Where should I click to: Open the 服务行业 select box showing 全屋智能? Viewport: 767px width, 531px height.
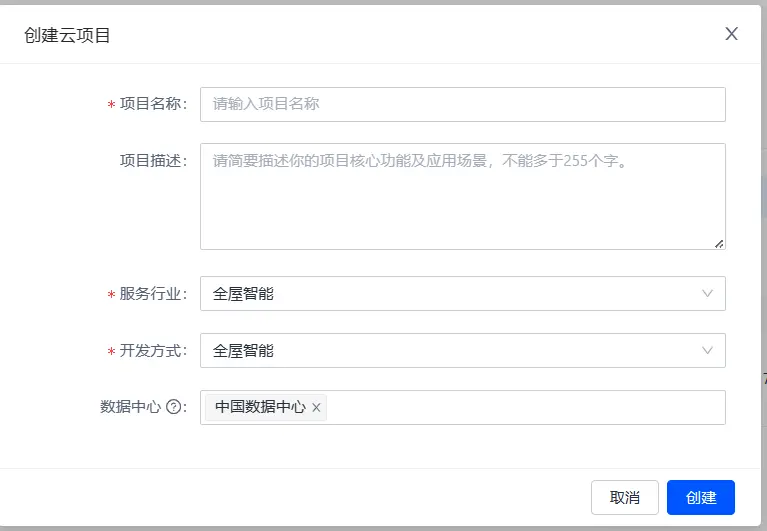450,294
